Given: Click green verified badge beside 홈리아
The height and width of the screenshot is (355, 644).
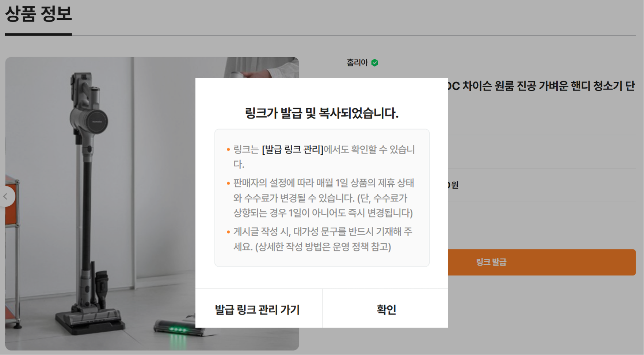Looking at the screenshot, I should 375,63.
